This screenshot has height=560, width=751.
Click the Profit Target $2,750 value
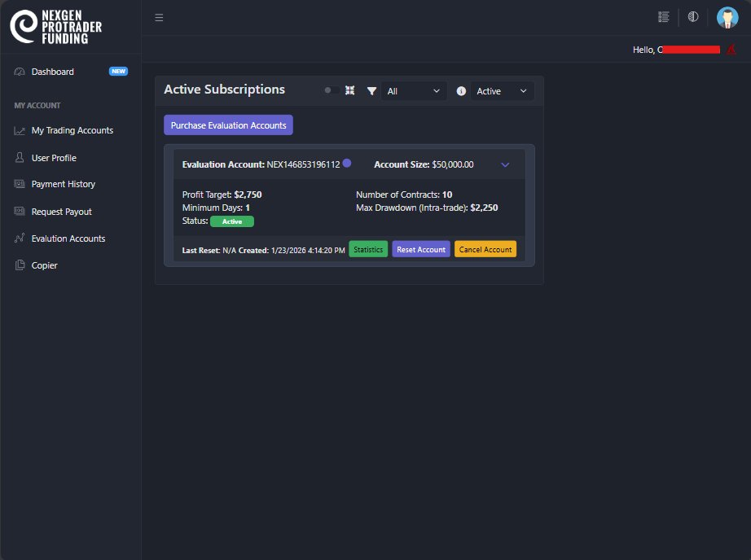[248, 195]
